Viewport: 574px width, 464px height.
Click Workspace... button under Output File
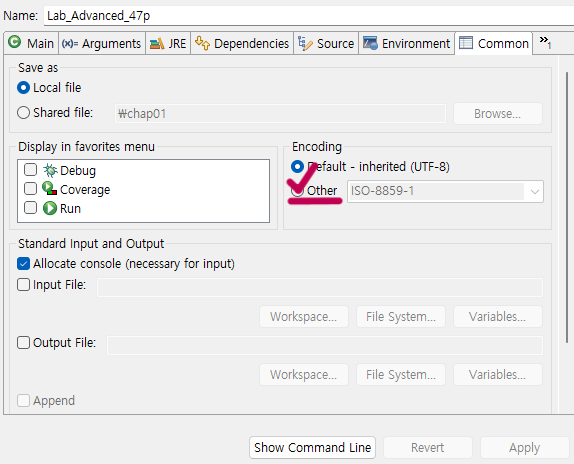pos(304,374)
